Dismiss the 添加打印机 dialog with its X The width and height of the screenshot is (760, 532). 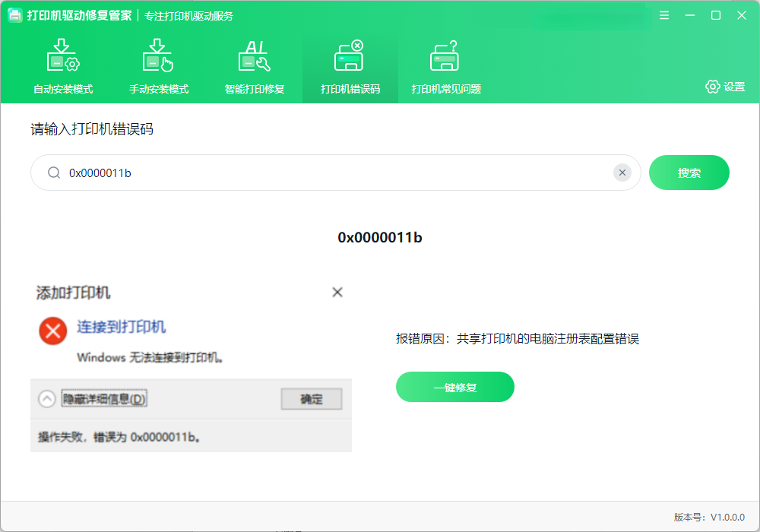point(337,292)
